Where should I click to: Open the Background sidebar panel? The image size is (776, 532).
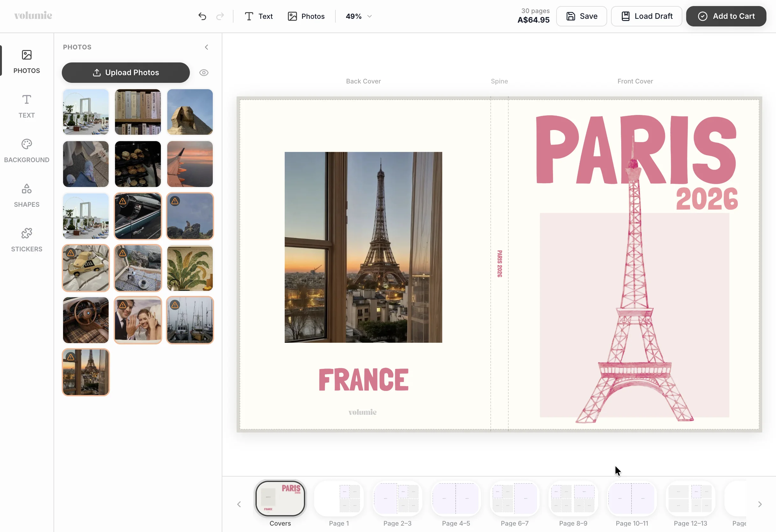click(27, 151)
